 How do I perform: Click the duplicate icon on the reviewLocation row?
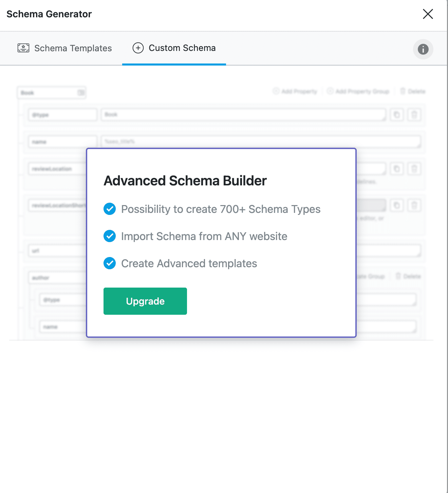pos(397,169)
